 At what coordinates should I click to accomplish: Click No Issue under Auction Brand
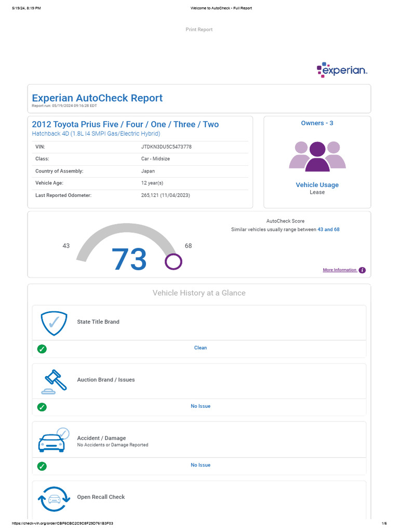click(201, 406)
